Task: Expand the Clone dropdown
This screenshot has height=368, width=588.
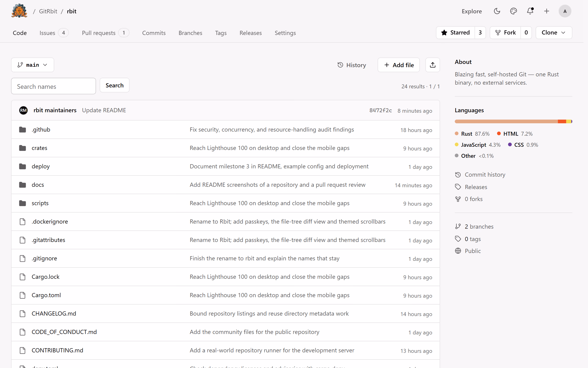Action: [x=554, y=33]
